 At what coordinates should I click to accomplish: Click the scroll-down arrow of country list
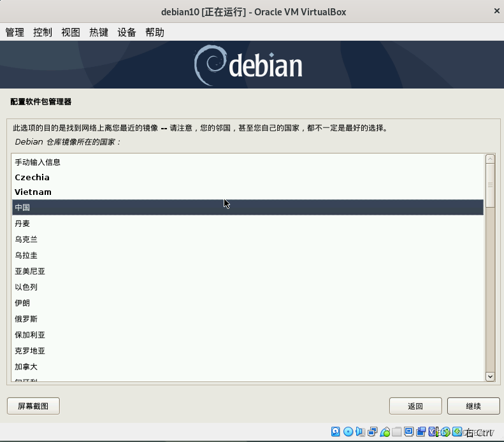click(490, 376)
